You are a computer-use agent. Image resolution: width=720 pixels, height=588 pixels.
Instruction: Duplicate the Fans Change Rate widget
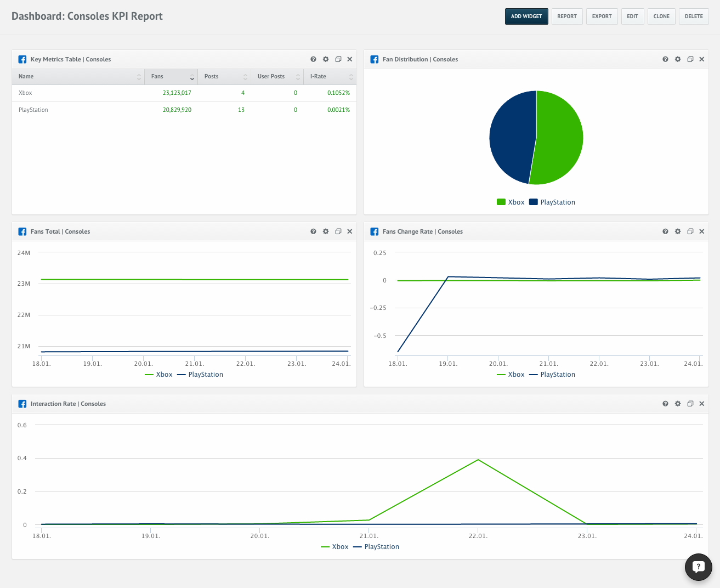[x=690, y=231]
